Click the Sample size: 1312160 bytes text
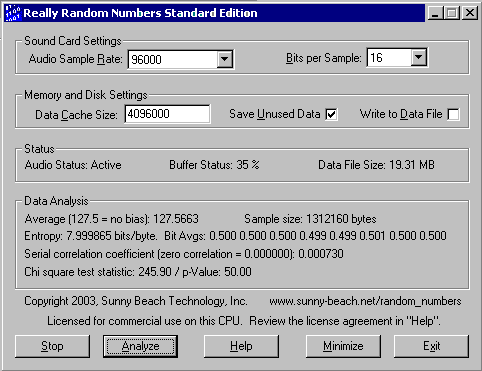 pyautogui.click(x=310, y=219)
